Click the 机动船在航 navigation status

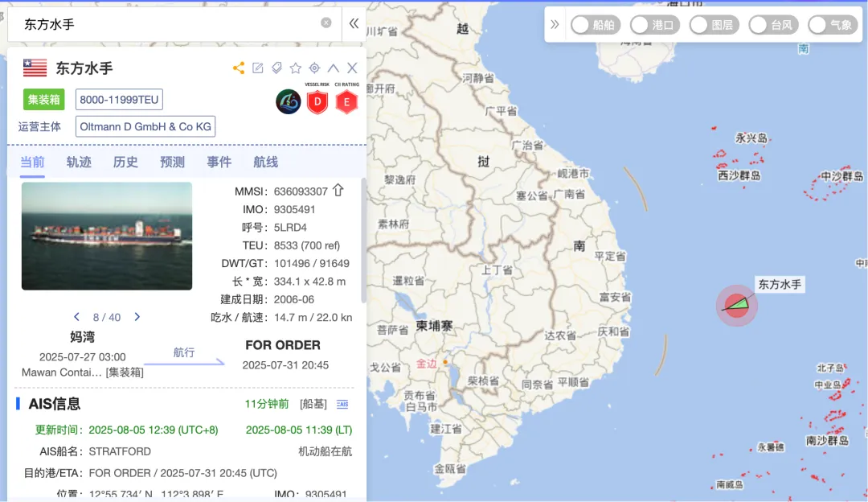[325, 451]
